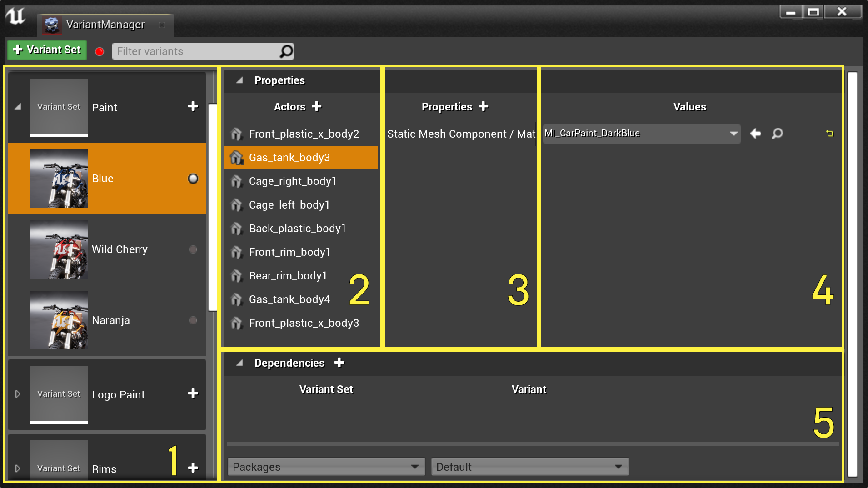
Task: Activate the Naranja variant radio button
Action: [193, 320]
